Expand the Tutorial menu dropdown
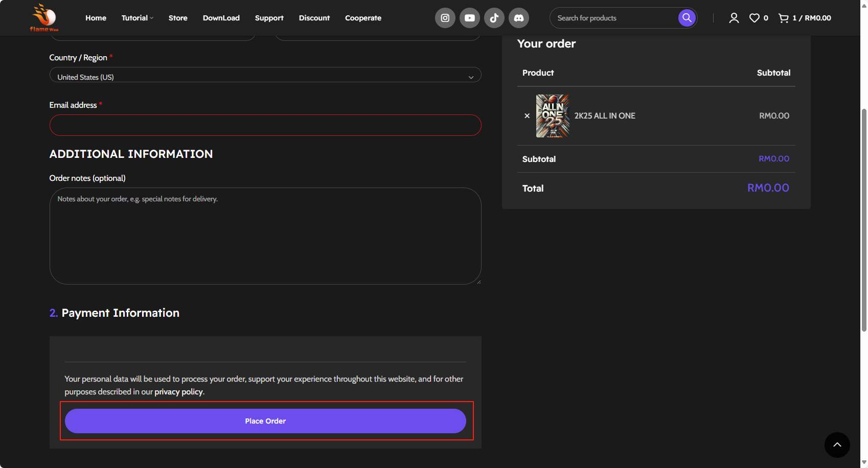The height and width of the screenshot is (468, 868). [x=137, y=18]
